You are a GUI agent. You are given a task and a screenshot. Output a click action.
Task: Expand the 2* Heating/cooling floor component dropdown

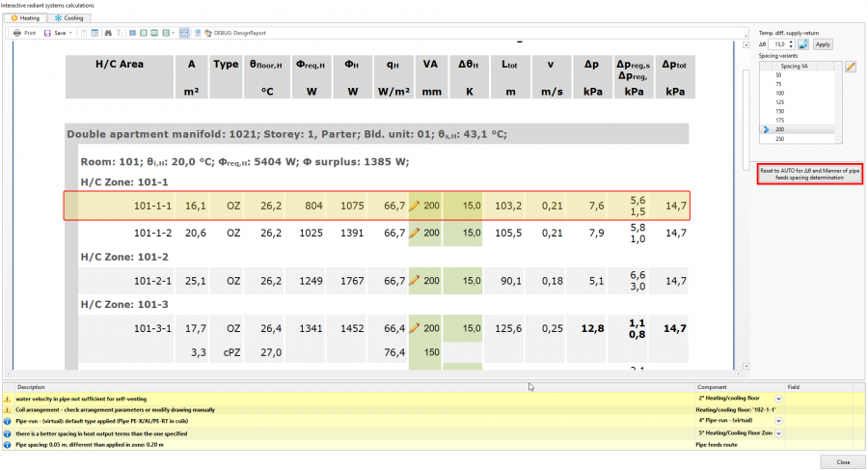coord(778,399)
